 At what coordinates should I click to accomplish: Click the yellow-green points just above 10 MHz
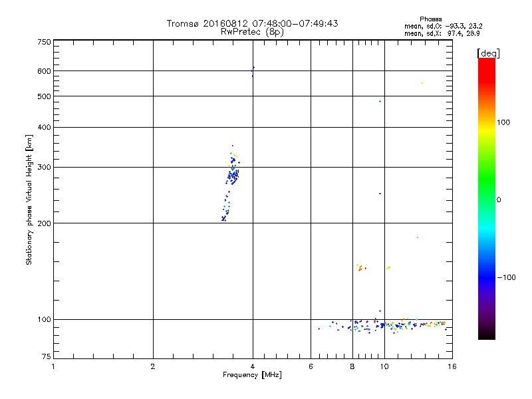pyautogui.click(x=388, y=268)
